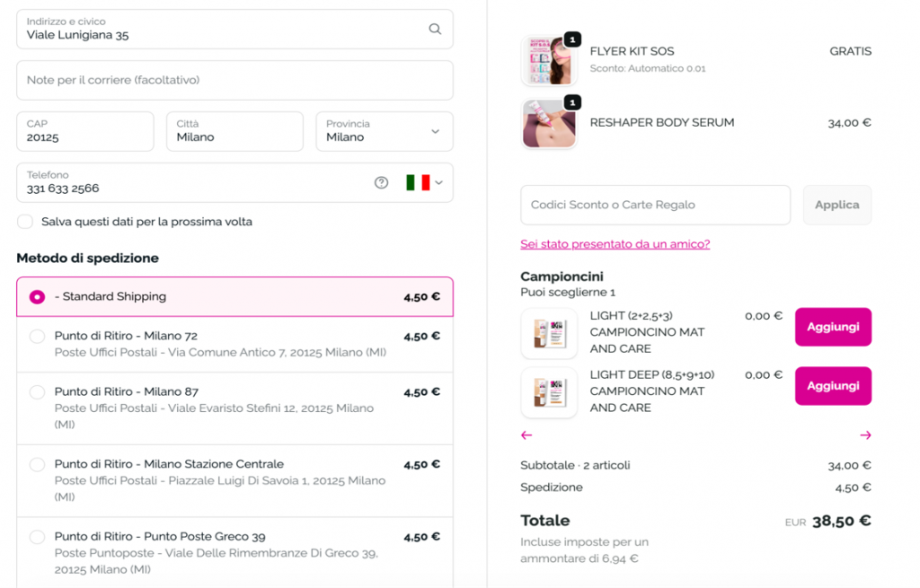This screenshot has height=588, width=920.
Task: Click the discount code or gift card field
Action: pyautogui.click(x=655, y=205)
